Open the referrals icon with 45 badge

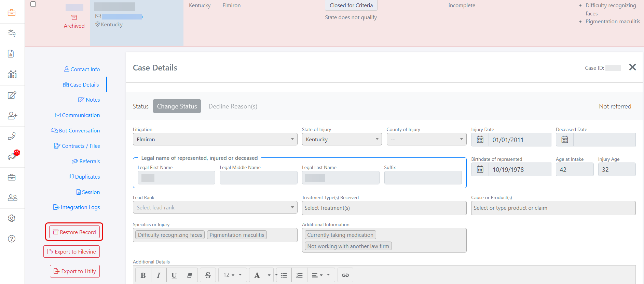pyautogui.click(x=12, y=157)
